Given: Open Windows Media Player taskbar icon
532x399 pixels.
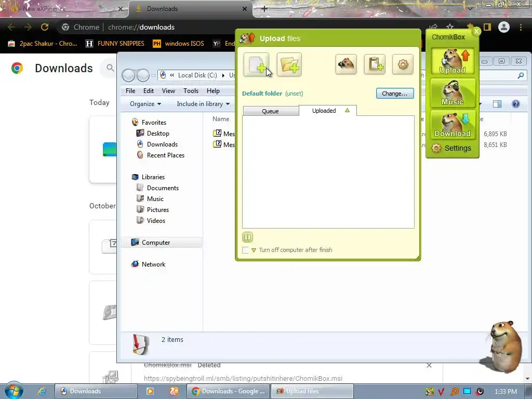Looking at the screenshot, I should tap(150, 391).
